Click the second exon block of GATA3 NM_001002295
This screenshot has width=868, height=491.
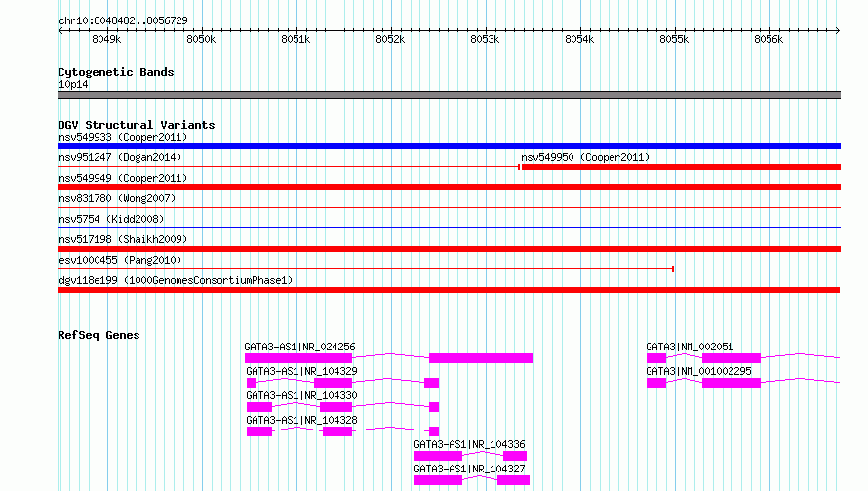pos(731,383)
